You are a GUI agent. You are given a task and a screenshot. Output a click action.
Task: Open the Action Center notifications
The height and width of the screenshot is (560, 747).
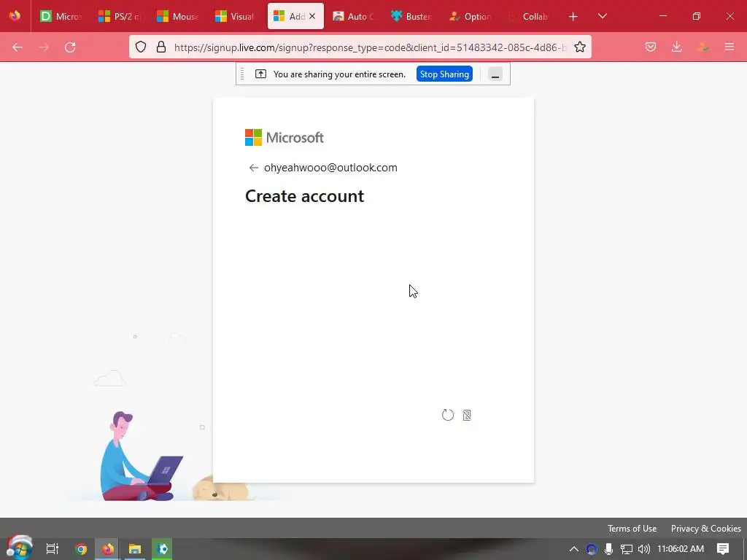[723, 549]
